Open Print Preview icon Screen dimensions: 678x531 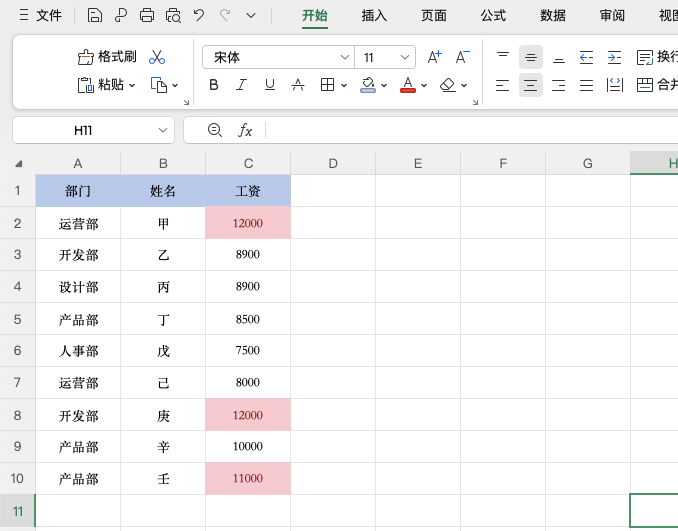pos(173,16)
